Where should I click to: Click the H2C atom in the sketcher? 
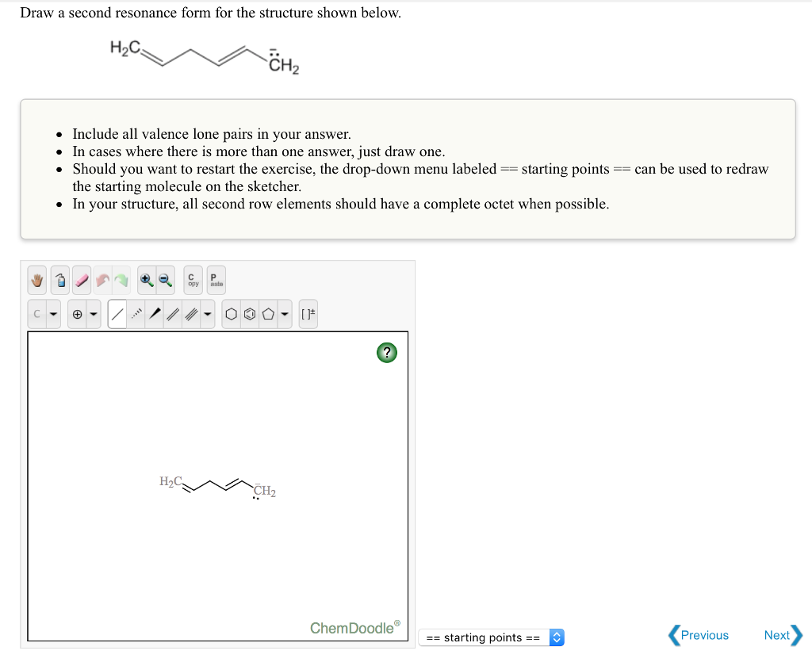tap(170, 481)
